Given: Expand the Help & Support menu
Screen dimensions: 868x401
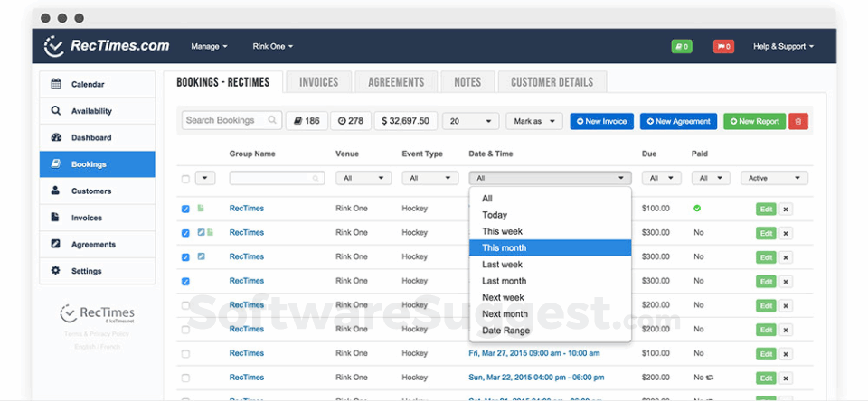Looking at the screenshot, I should click(x=783, y=46).
